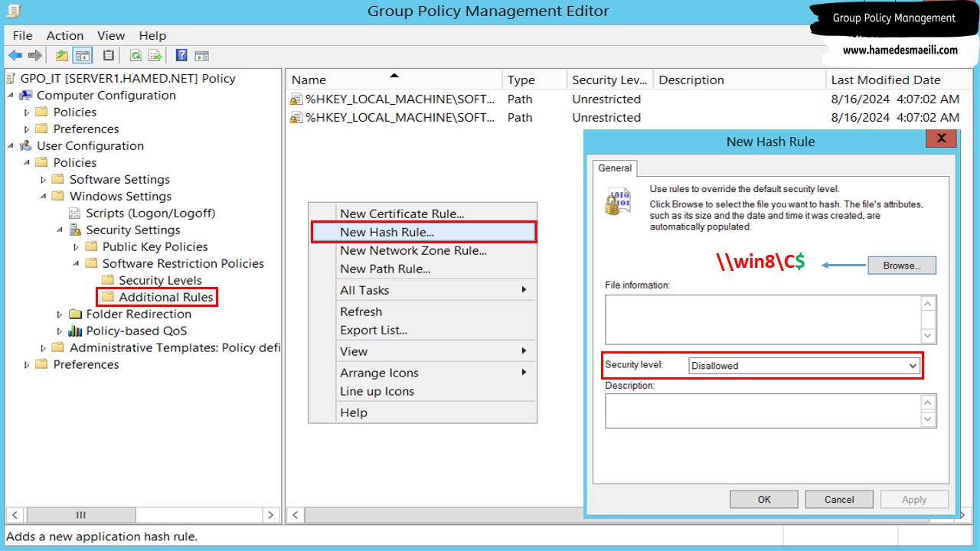Click the Type column header
Viewport: 980px width, 551px height.
(x=534, y=80)
